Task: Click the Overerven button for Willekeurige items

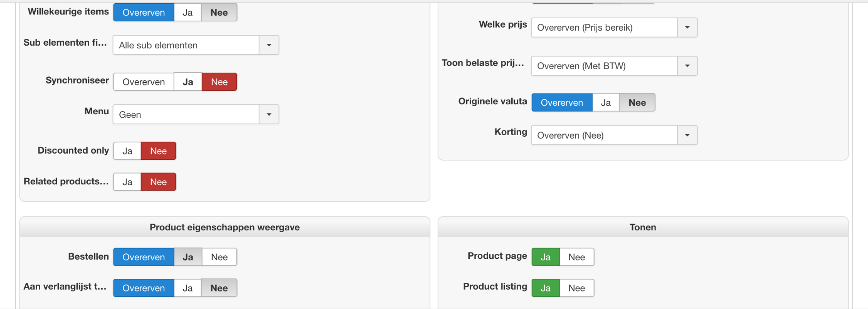Action: point(144,13)
